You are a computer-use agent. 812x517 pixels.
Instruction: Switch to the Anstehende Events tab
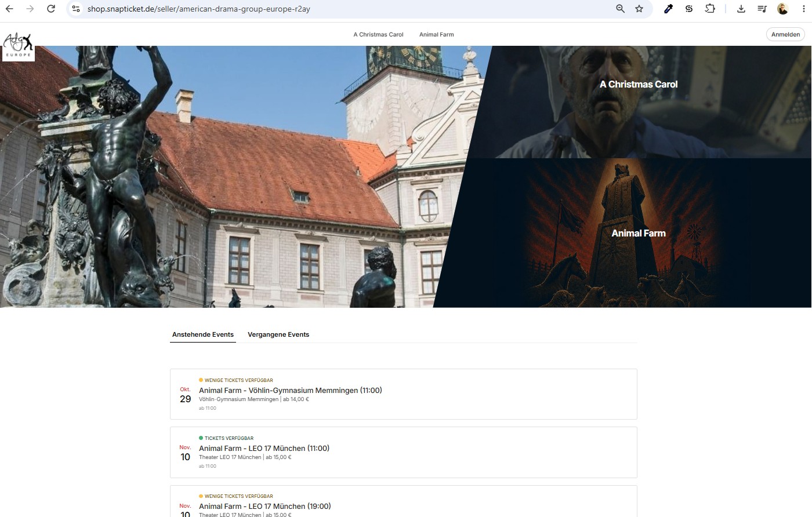203,334
